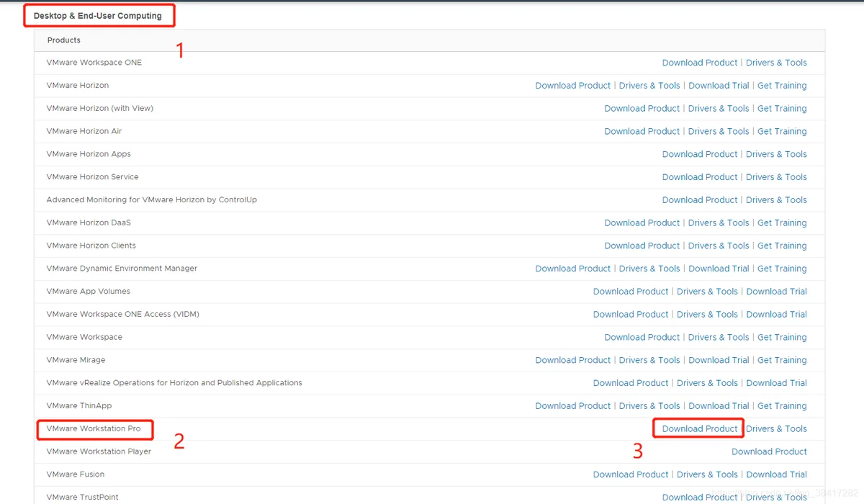Drivers & Tools for Advanced Monitoring by ControlUp
The height and width of the screenshot is (504, 864).
[x=776, y=200]
